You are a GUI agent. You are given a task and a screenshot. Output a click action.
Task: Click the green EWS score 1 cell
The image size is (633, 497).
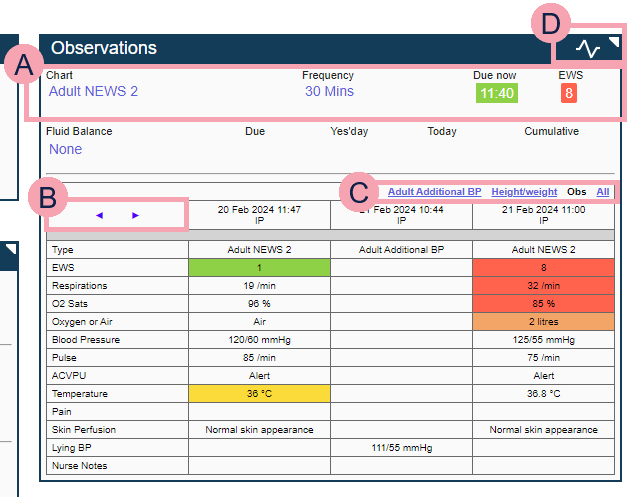coord(258,267)
